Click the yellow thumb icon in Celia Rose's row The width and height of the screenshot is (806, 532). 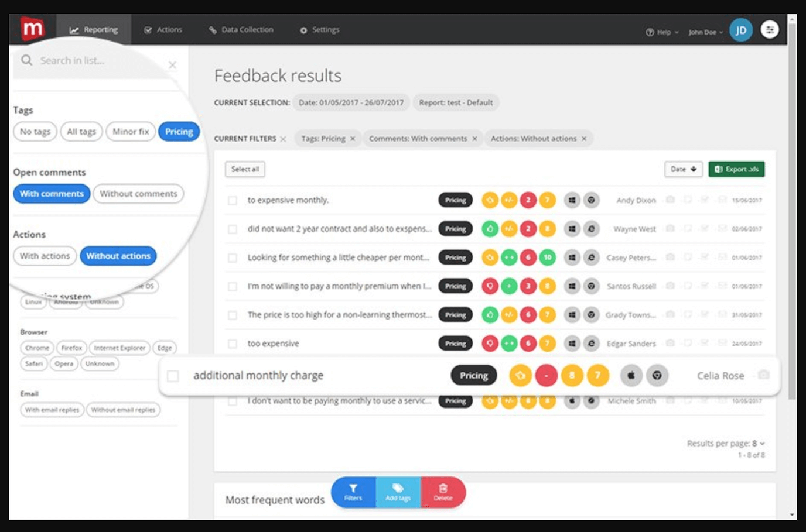pyautogui.click(x=520, y=376)
